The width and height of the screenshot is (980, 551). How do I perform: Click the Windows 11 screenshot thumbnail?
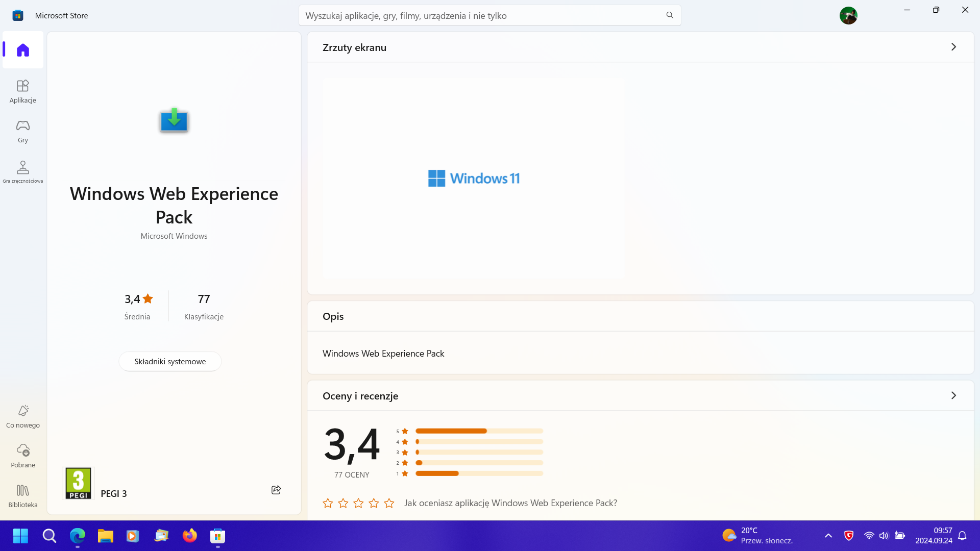(474, 178)
